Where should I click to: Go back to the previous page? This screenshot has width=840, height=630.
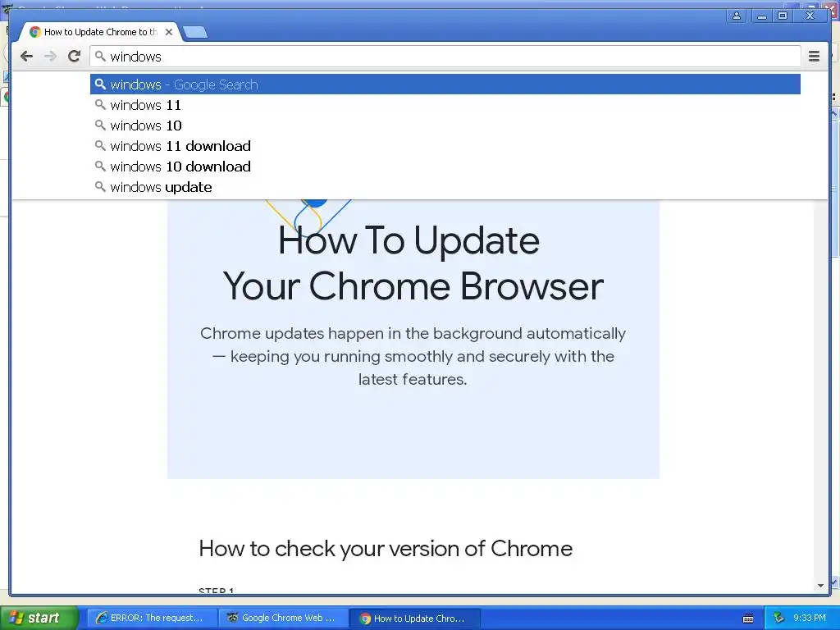coord(26,57)
